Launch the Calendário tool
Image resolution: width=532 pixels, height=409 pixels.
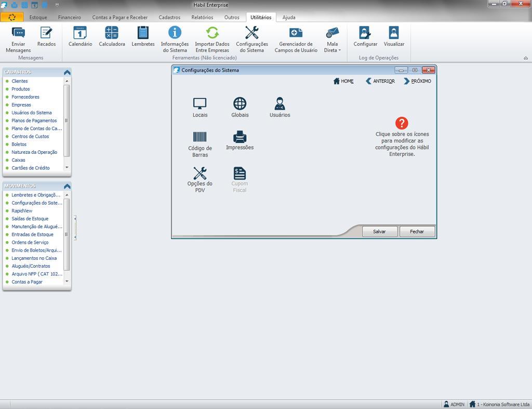point(80,36)
